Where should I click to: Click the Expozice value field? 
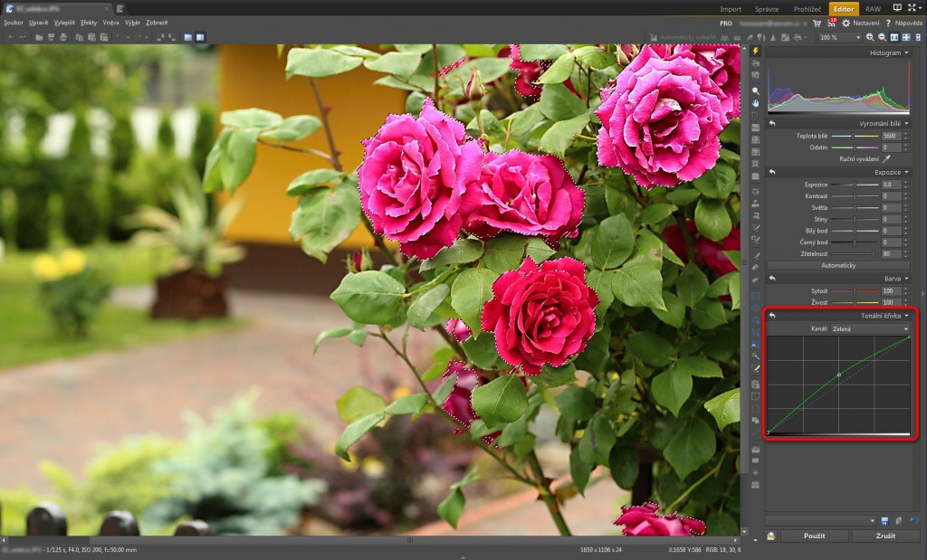890,184
